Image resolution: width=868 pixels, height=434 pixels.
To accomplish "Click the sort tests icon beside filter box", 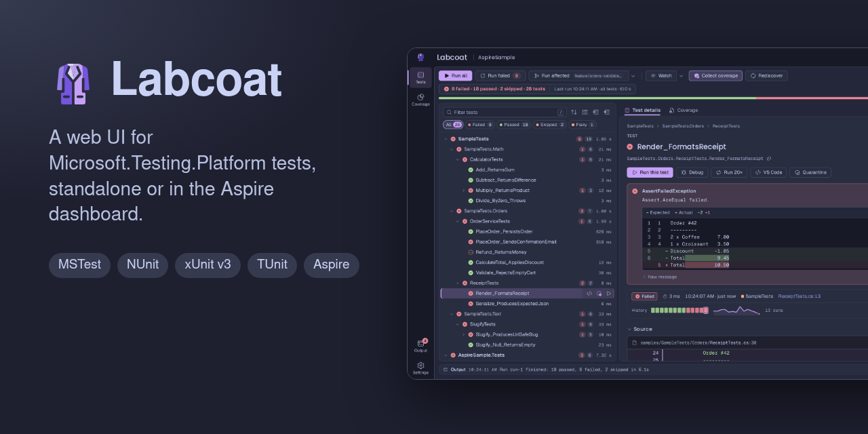I will [x=574, y=112].
